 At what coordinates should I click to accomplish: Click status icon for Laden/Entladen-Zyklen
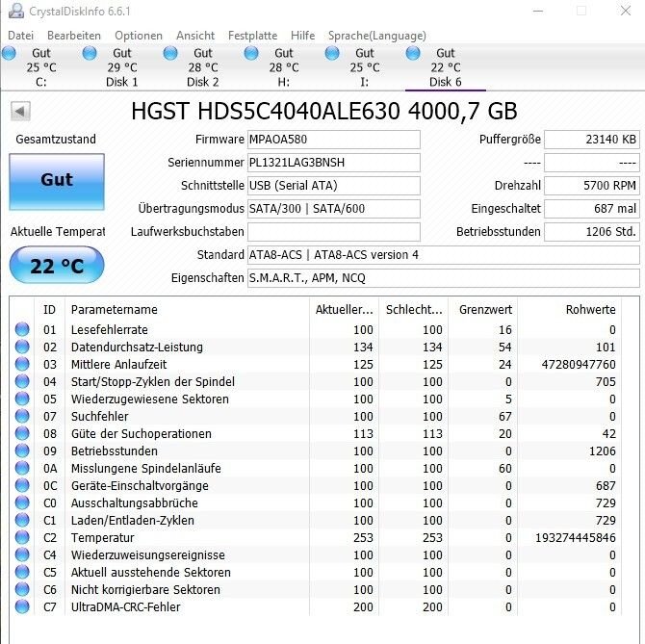(22, 520)
